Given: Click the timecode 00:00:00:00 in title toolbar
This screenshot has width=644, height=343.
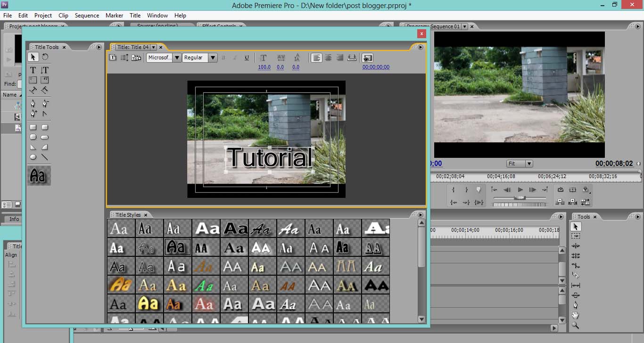Looking at the screenshot, I should click(376, 67).
